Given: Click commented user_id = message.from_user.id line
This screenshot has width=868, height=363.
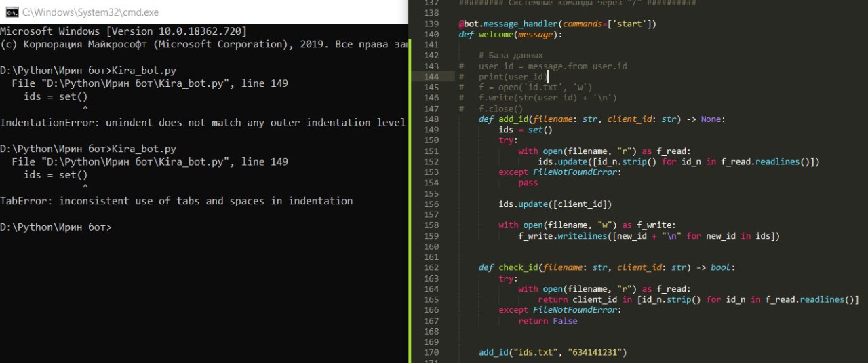Looking at the screenshot, I should (x=542, y=66).
